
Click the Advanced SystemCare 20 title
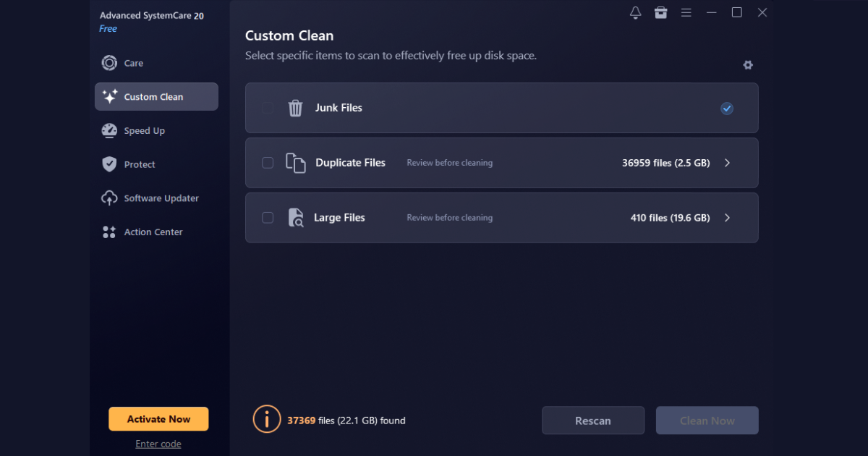click(x=151, y=15)
